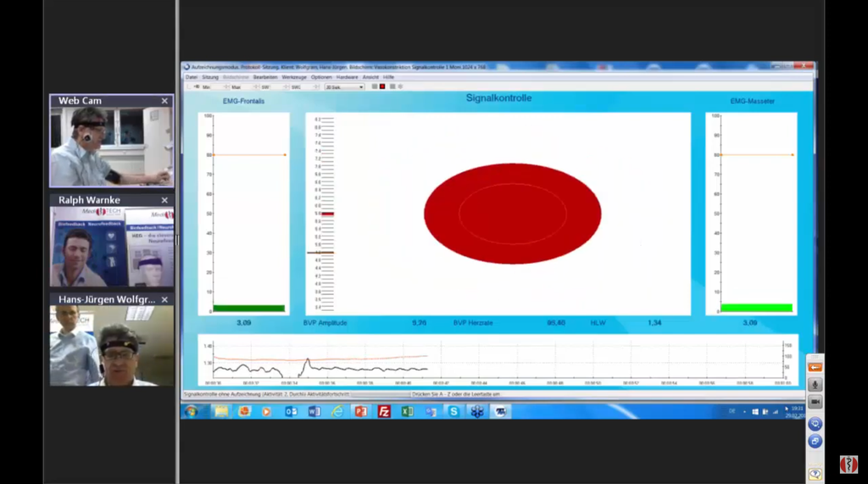The width and height of the screenshot is (868, 484).
Task: Click the EMG-Frontalis label
Action: coord(243,102)
